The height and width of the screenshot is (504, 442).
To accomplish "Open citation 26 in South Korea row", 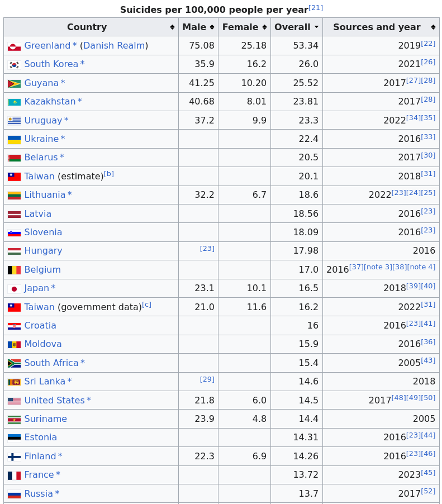I will pyautogui.click(x=428, y=61).
